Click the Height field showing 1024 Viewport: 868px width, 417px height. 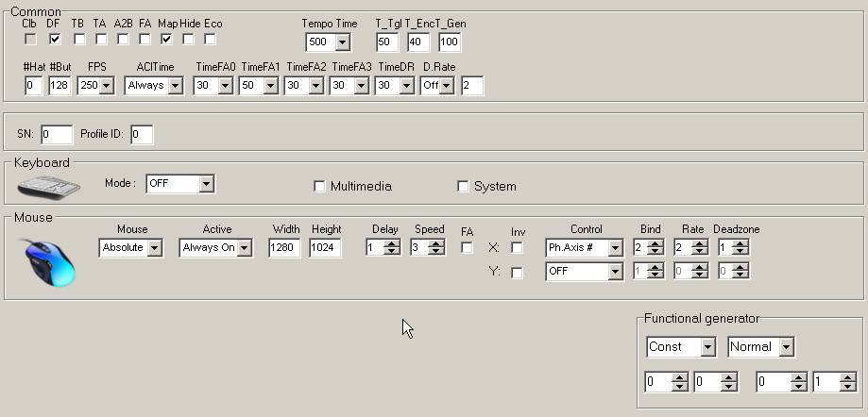click(326, 248)
